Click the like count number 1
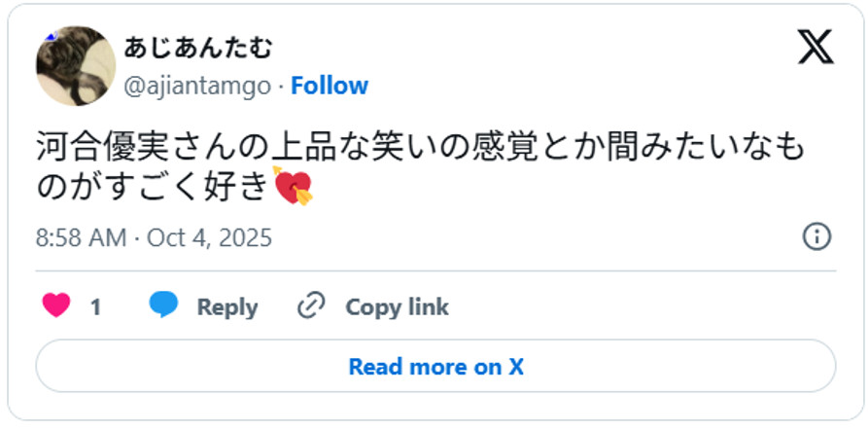Screen dimensions: 868x430 click(x=96, y=307)
